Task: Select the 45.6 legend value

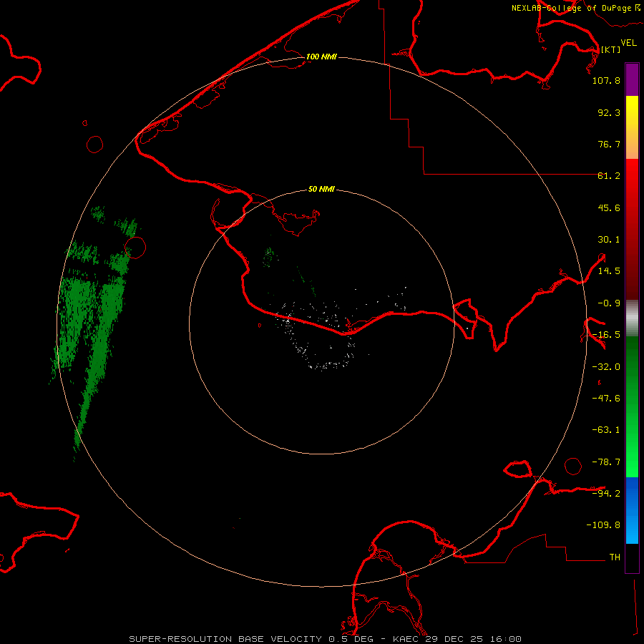Action: point(609,208)
